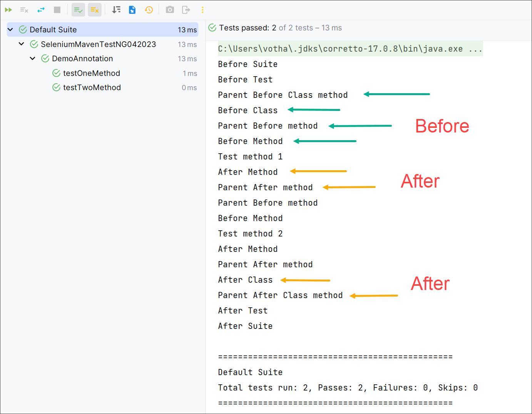Click passed icon beside Default Suite
Screen dimensions: 532x414
[x=23, y=30]
